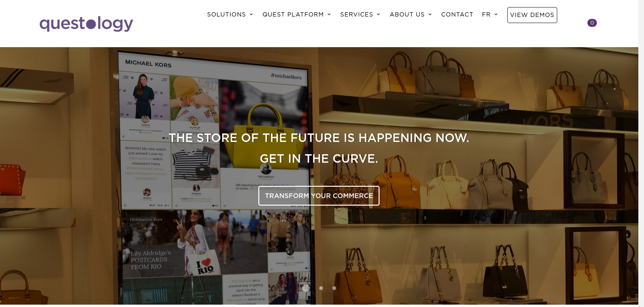
Task: Go to the third carousel slide dot
Action: (334, 288)
